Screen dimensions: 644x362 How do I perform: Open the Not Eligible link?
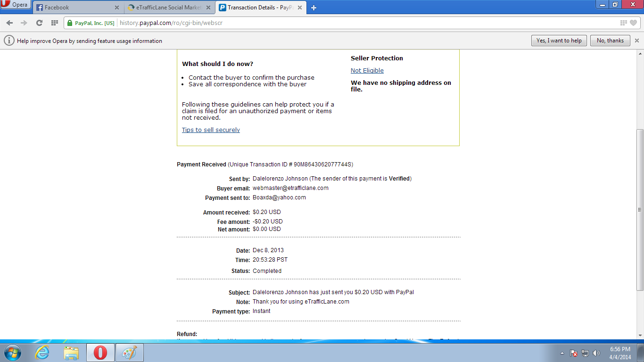click(367, 71)
